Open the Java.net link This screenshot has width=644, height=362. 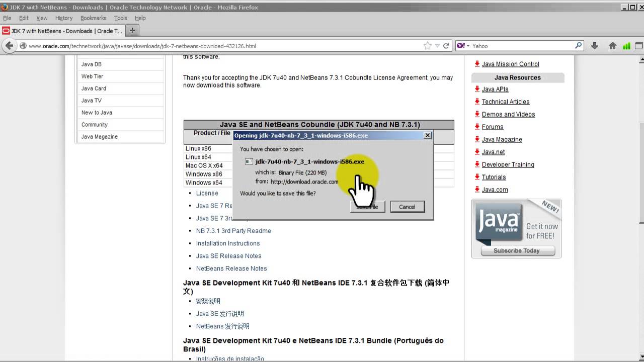493,152
